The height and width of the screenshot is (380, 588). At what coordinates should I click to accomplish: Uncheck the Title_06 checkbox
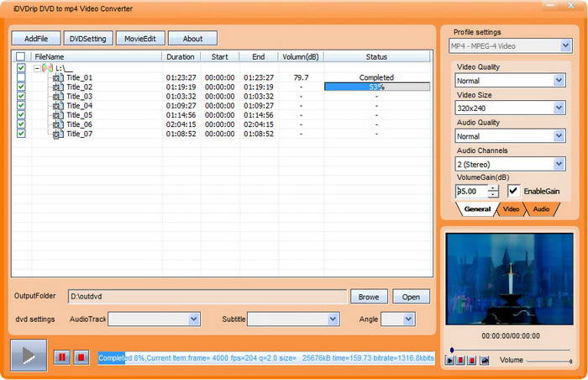[x=21, y=124]
